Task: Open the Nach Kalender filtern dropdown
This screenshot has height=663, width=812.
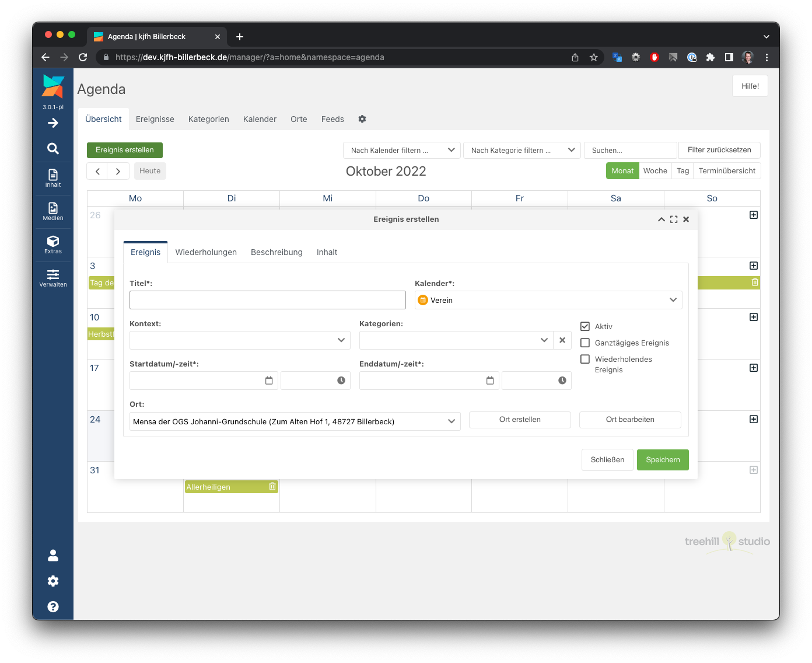Action: pyautogui.click(x=402, y=151)
